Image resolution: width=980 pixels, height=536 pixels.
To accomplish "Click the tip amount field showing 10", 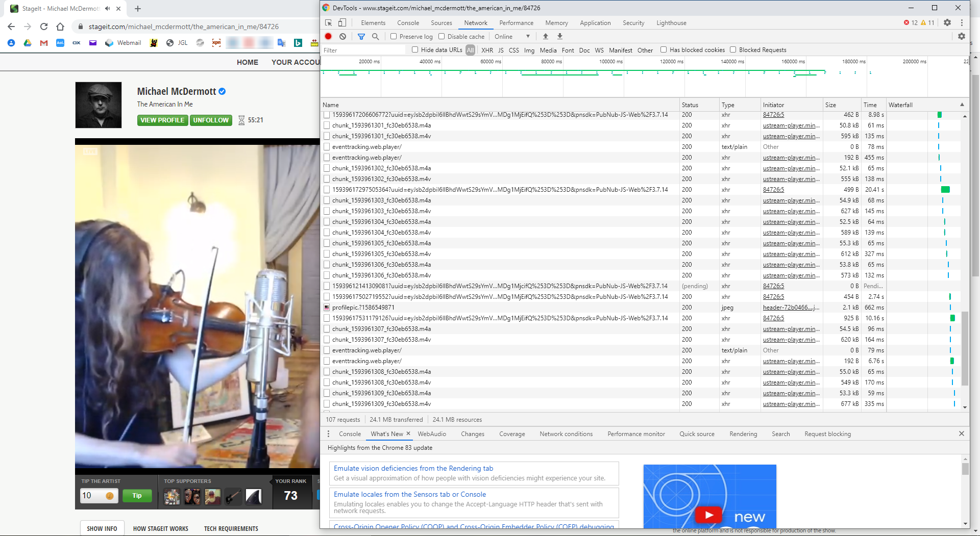I will (99, 496).
